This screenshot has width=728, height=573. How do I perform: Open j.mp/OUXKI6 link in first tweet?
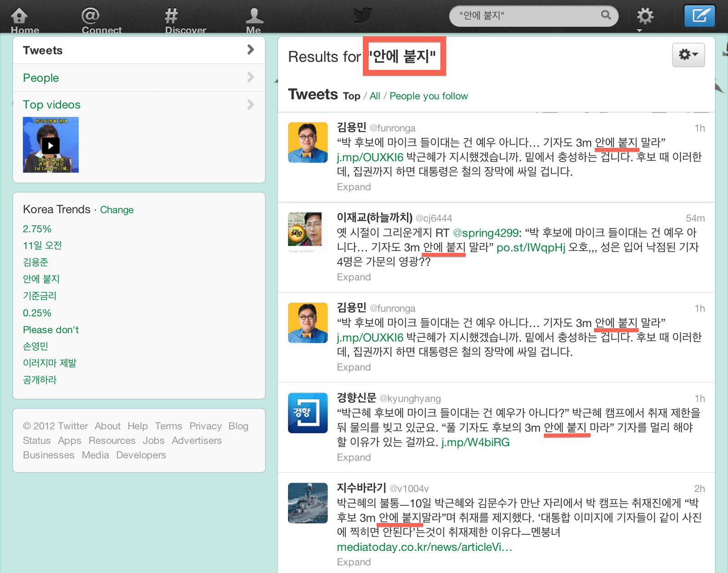pyautogui.click(x=370, y=157)
